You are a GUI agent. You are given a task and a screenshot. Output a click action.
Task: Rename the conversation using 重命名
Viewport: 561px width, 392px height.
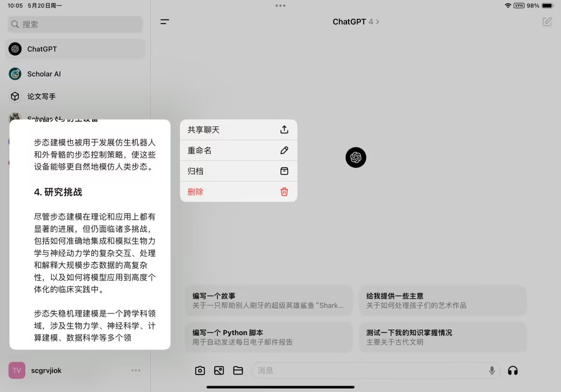(x=238, y=150)
